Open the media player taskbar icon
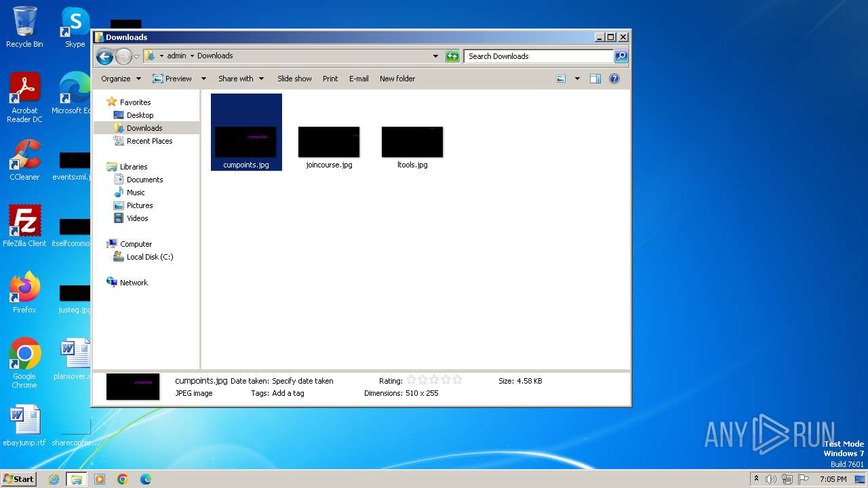868x488 pixels. [x=100, y=479]
